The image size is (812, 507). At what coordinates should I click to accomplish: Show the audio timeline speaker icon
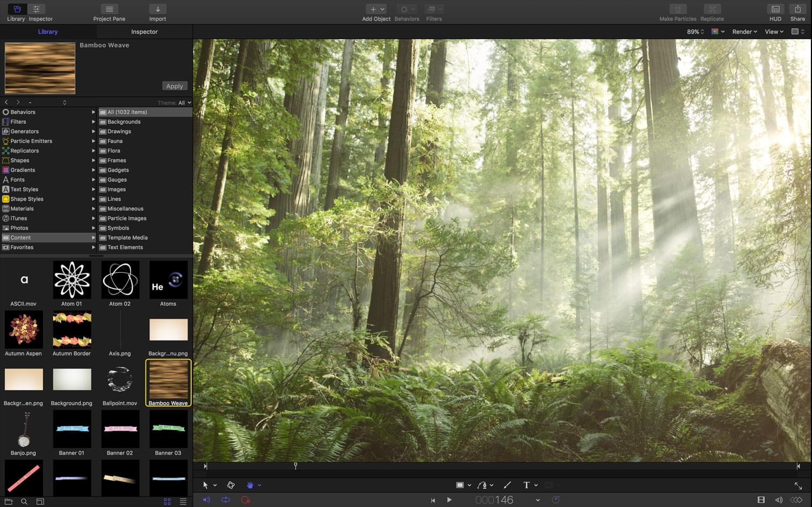[x=779, y=500]
